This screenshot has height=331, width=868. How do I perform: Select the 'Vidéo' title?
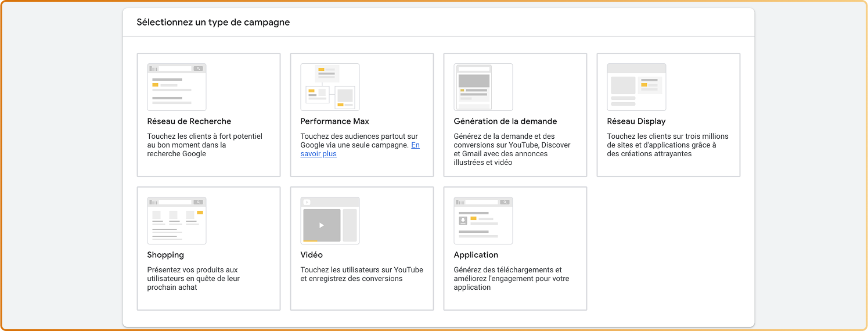(312, 255)
